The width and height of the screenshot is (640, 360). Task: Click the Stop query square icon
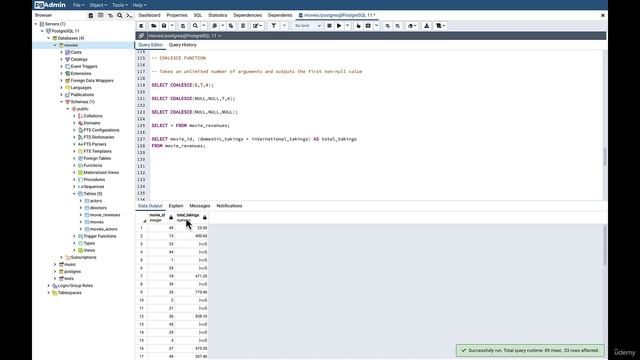(329, 26)
